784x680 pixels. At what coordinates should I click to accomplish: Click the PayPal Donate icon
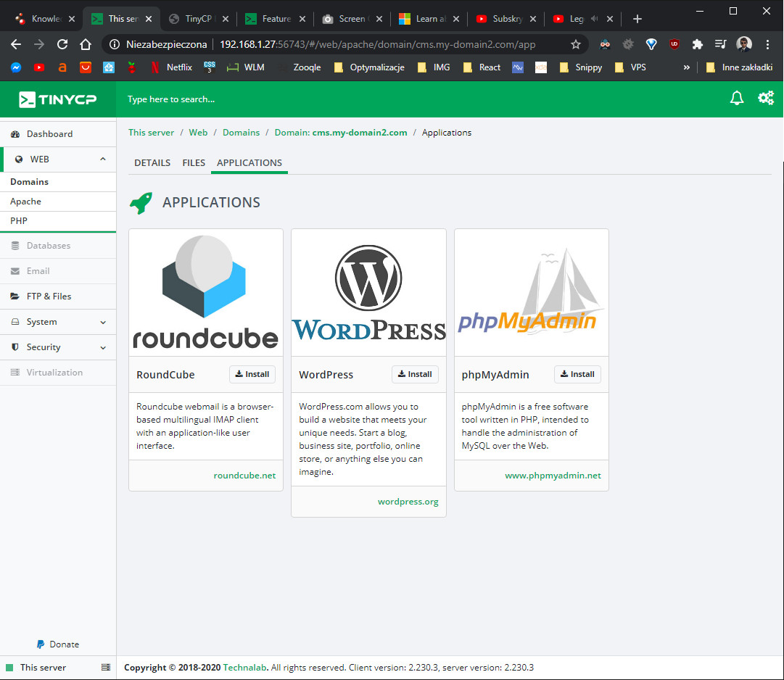[41, 644]
